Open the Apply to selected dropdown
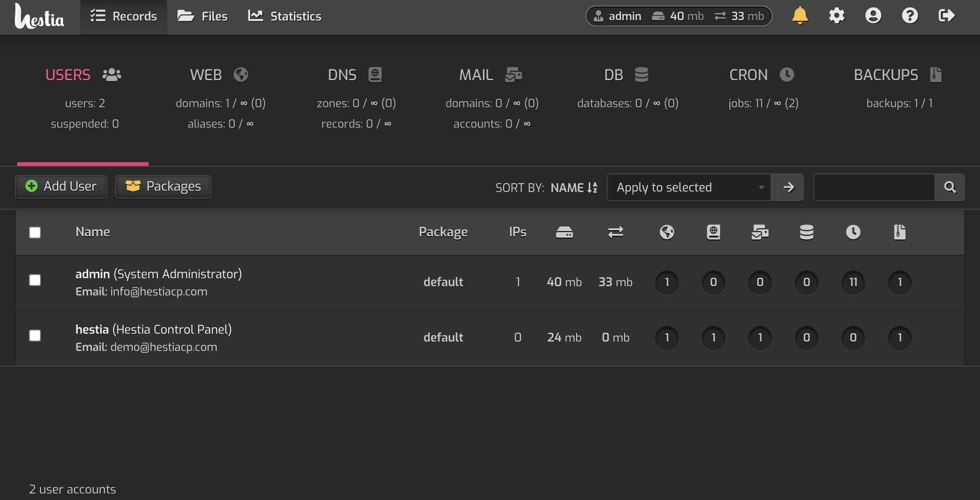This screenshot has width=980, height=500. [x=689, y=187]
